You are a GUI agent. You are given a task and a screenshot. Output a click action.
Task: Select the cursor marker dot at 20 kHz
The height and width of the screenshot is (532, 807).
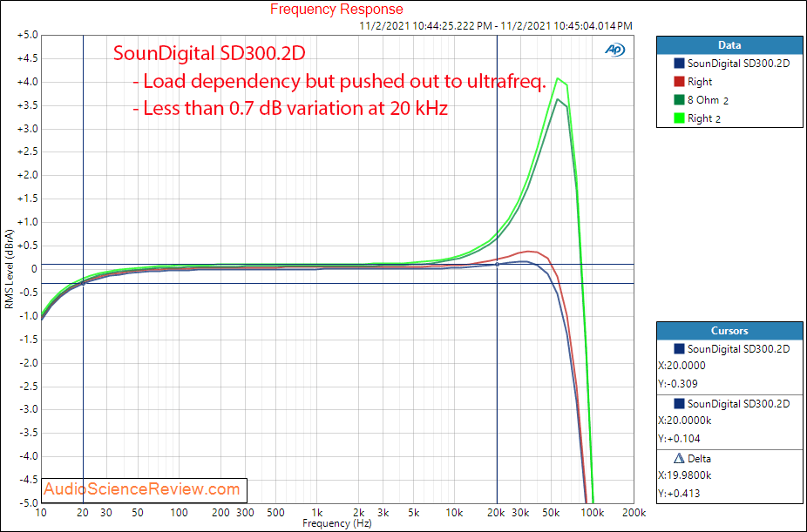(497, 264)
